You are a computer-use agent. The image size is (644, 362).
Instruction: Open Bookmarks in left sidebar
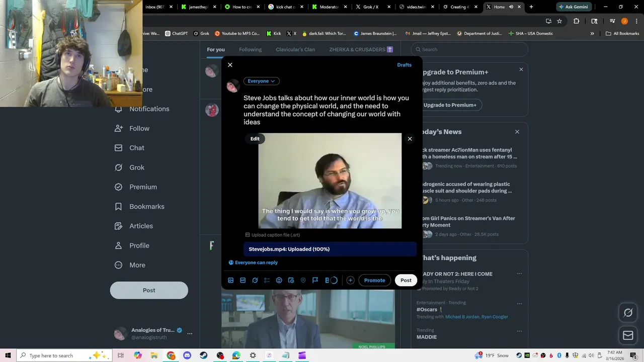[140, 206]
